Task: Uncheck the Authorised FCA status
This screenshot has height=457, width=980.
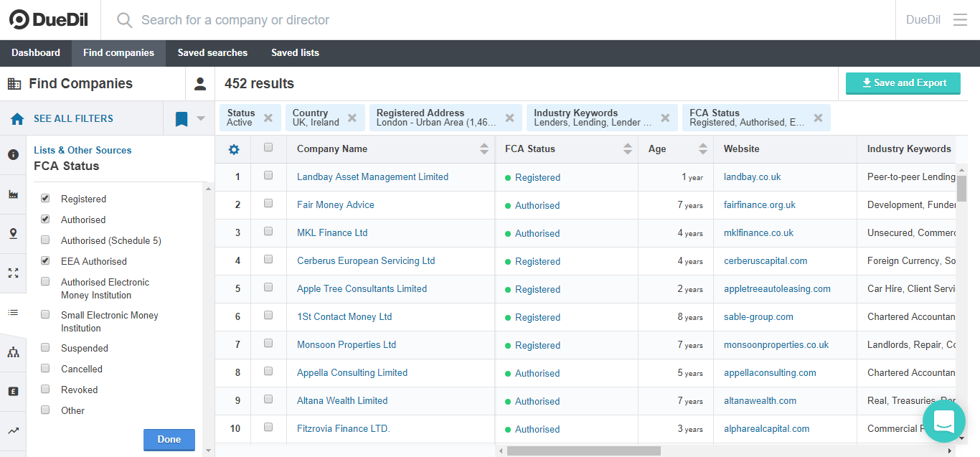Action: click(45, 219)
